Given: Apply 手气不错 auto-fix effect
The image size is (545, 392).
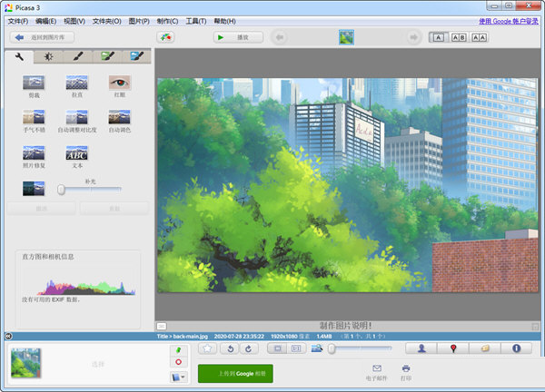Looking at the screenshot, I should [34, 117].
